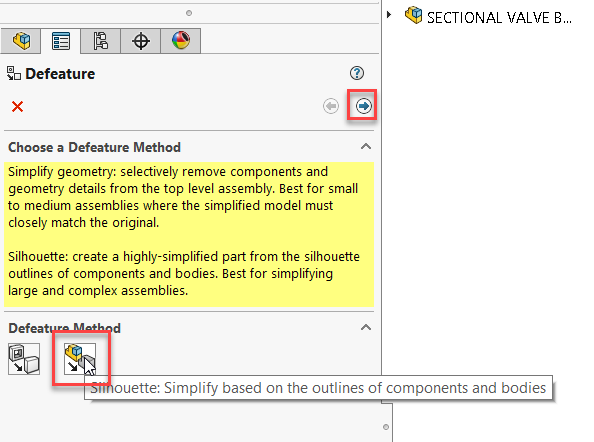Open the ConfigurationManager tab

(101, 41)
